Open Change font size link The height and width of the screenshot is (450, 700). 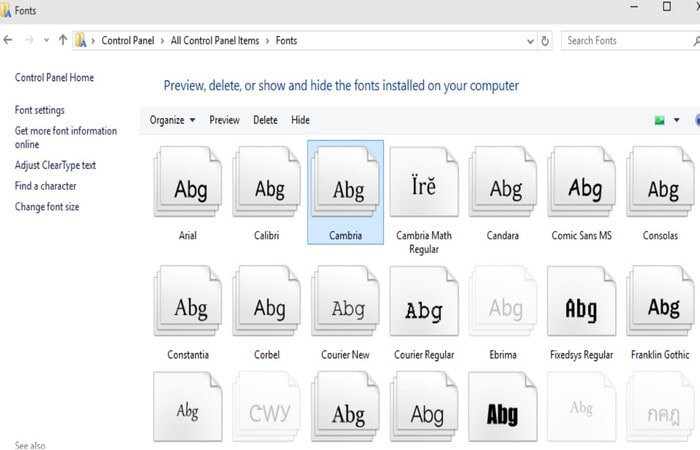pyautogui.click(x=47, y=207)
